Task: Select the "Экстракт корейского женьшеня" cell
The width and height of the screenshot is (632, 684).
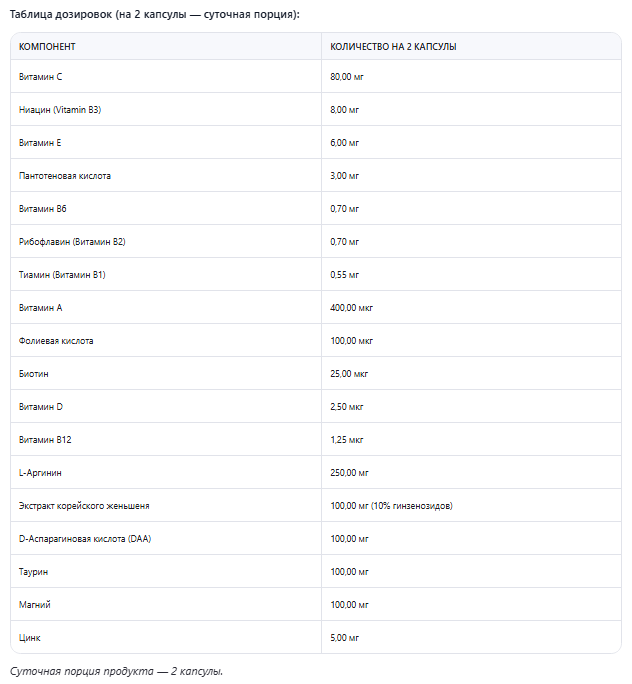Action: (84, 506)
